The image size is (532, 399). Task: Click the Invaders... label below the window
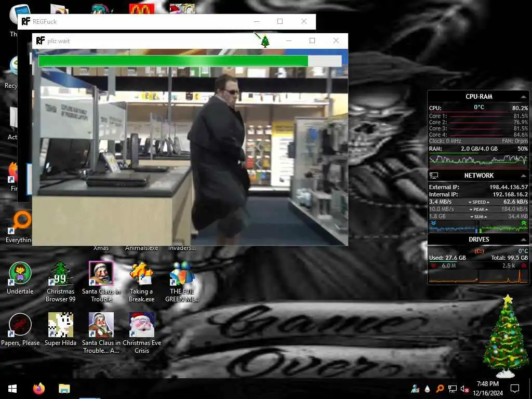click(182, 248)
